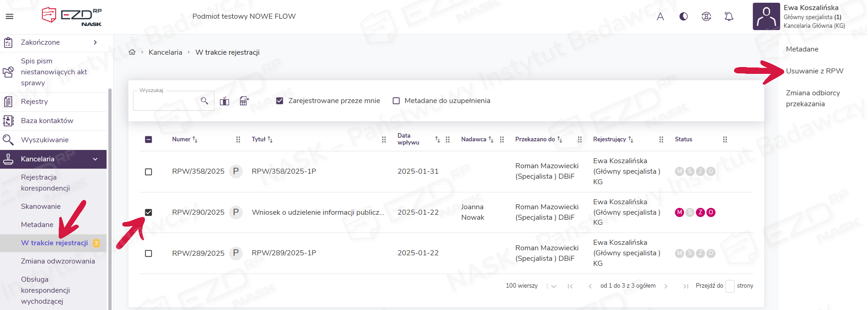This screenshot has width=868, height=310.
Task: Open the hamburger main menu
Action: [9, 16]
